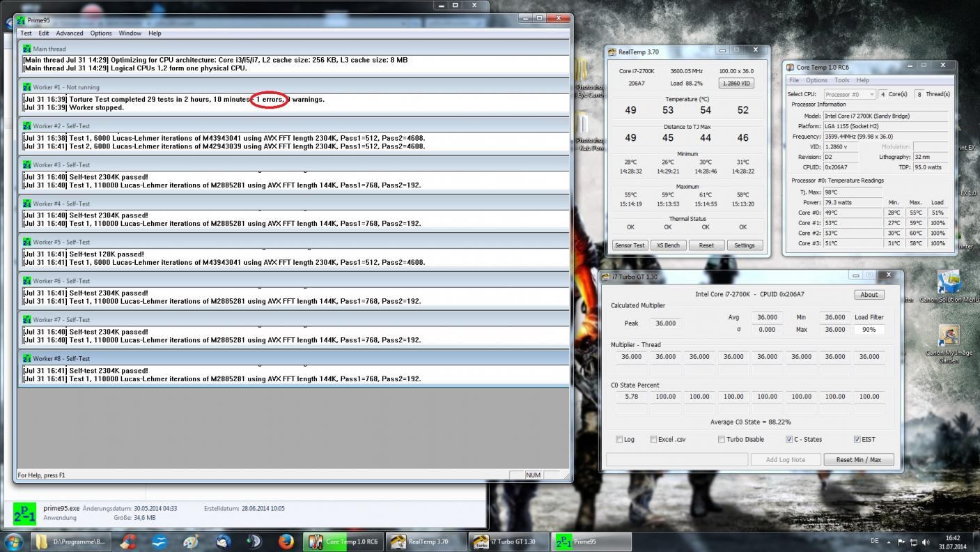
Task: Click Worker #4 Self-Test window icon
Action: (x=27, y=204)
